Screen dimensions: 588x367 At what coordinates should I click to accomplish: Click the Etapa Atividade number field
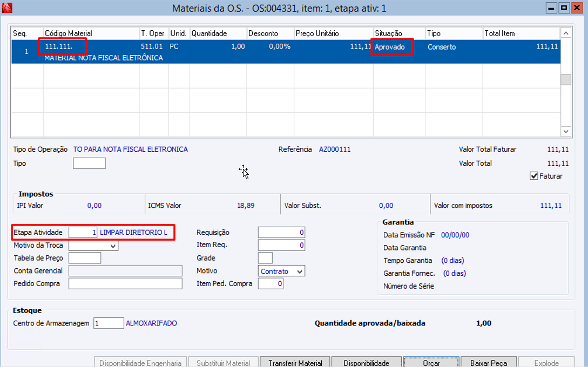(83, 233)
